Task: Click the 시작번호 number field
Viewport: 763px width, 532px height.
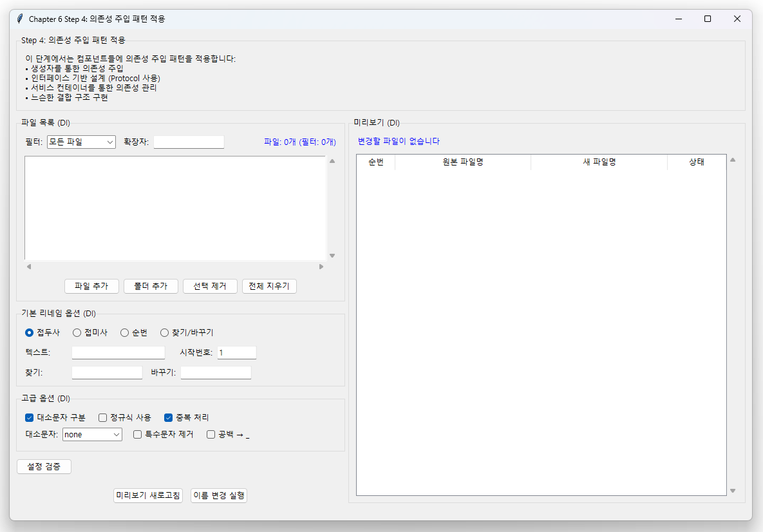Action: pyautogui.click(x=236, y=352)
